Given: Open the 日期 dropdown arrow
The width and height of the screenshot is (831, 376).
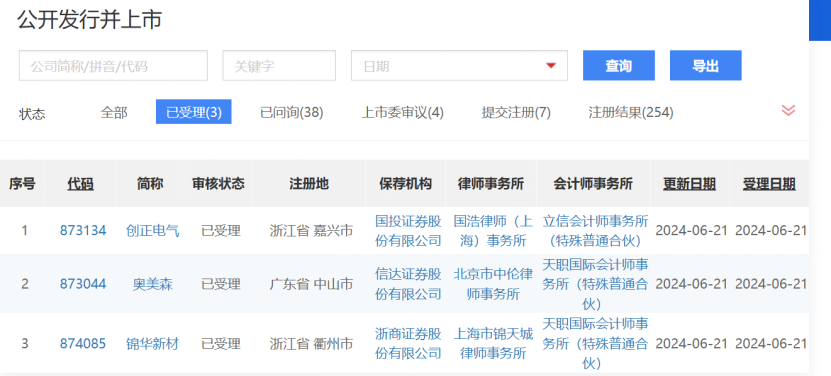Looking at the screenshot, I should (x=551, y=66).
